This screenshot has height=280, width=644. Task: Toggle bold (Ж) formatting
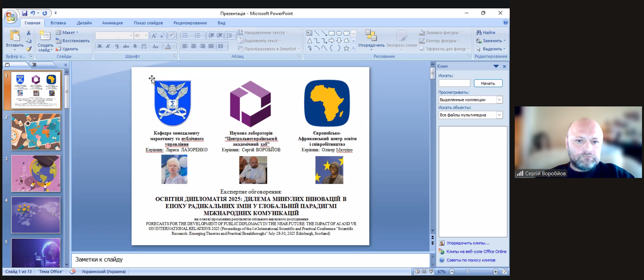click(x=99, y=46)
